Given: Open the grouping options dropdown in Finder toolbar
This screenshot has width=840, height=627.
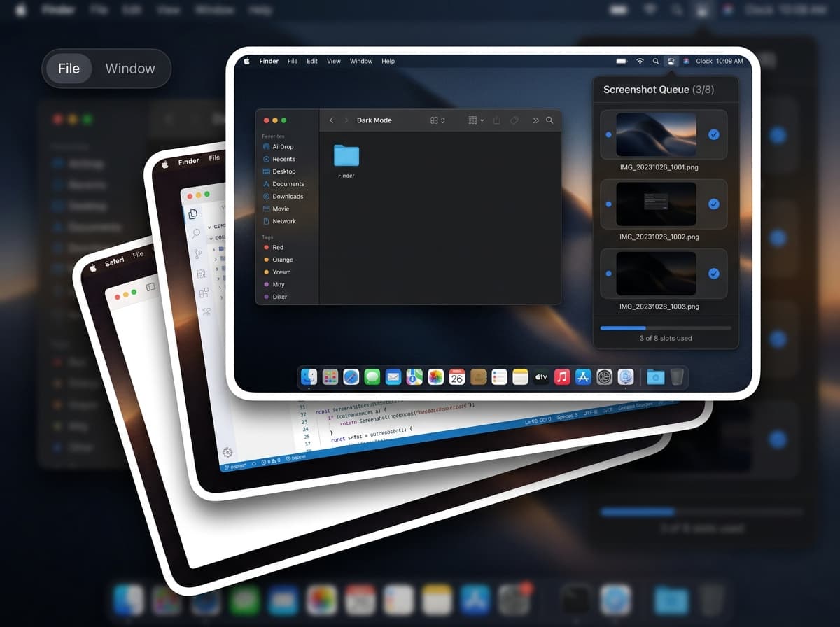Looking at the screenshot, I should (476, 120).
